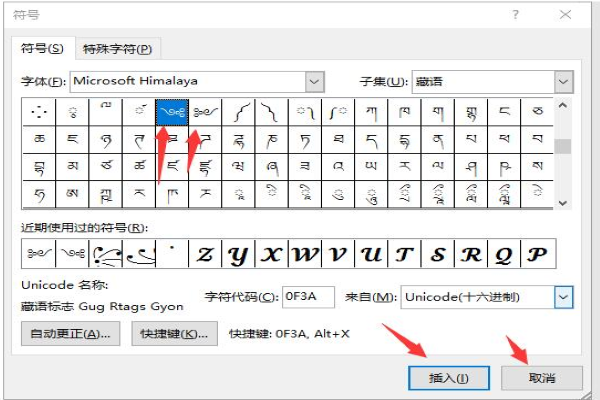Select script letter P in recent symbols
This screenshot has height=400, width=600.
coord(538,254)
